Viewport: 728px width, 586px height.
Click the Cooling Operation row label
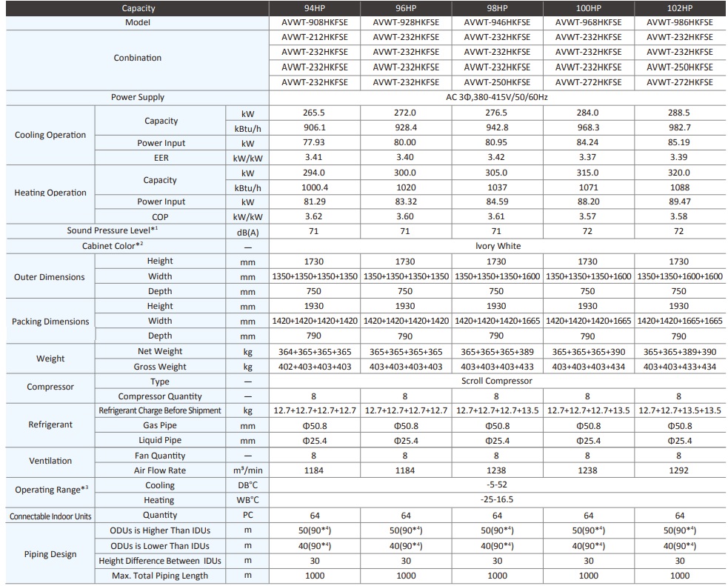(50, 135)
